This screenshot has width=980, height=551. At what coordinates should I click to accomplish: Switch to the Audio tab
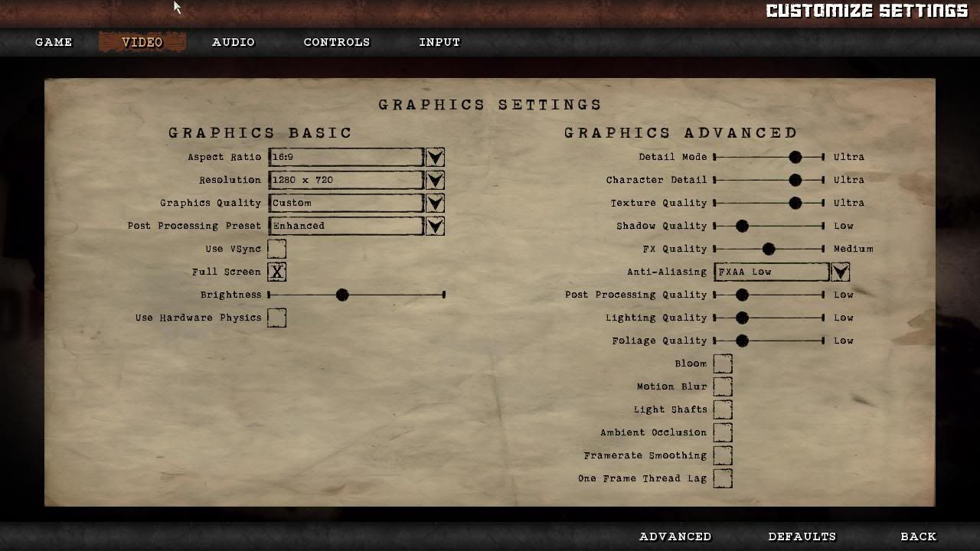point(234,42)
